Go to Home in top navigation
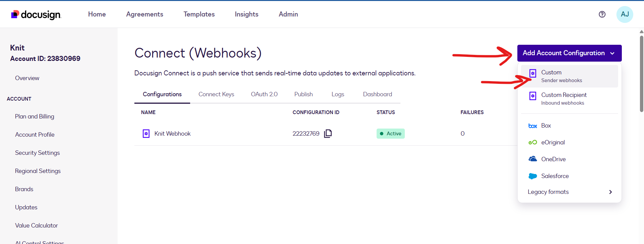This screenshot has width=644, height=244. 97,14
